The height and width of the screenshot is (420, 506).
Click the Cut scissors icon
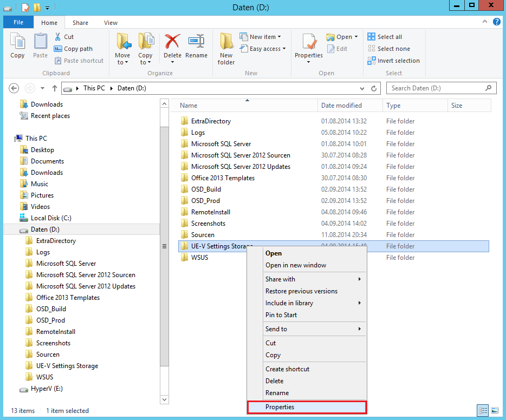[58, 37]
